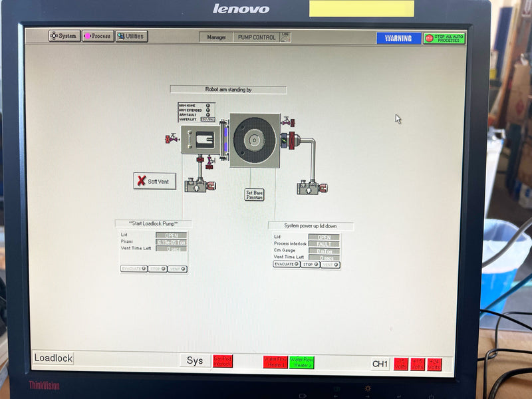The height and width of the screenshot is (399, 532).
Task: Click the ARM EXTENDED indicator light
Action: pyautogui.click(x=208, y=110)
